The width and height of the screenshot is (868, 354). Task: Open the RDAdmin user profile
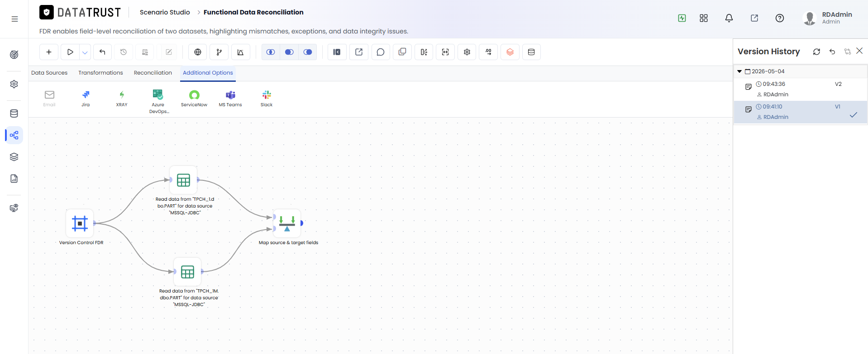(828, 18)
